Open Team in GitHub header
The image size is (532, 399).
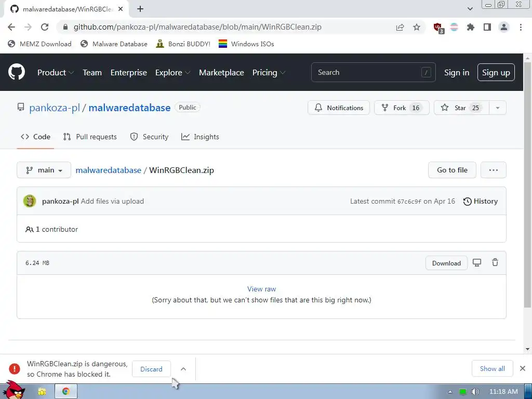click(x=92, y=72)
